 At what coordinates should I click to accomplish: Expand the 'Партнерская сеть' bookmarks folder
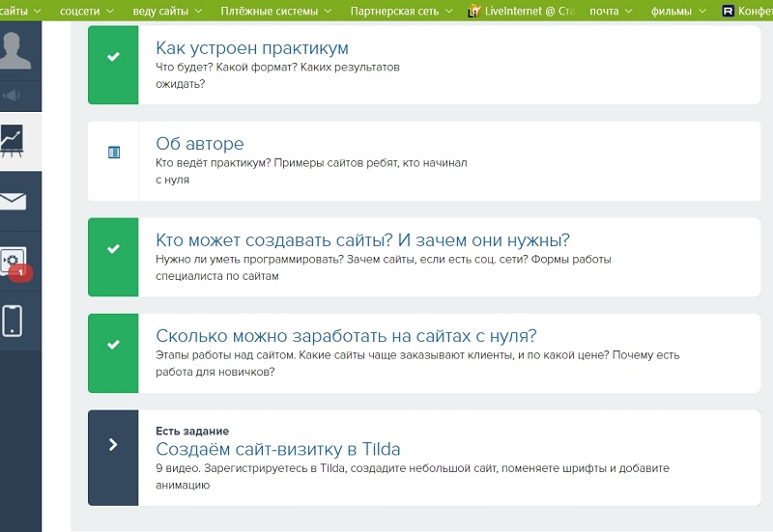coord(401,11)
